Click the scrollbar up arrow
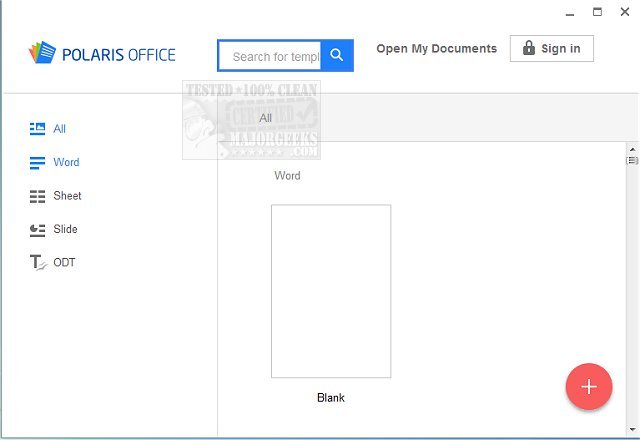640x440 pixels. point(632,149)
